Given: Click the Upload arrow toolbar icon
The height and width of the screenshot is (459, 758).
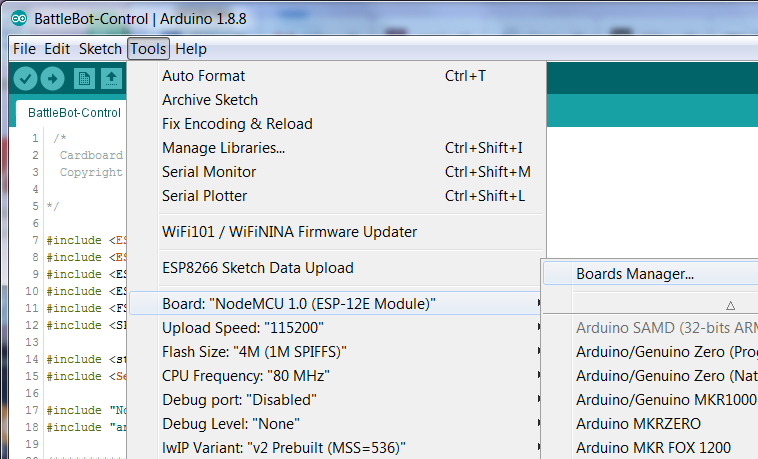Looking at the screenshot, I should (53, 78).
